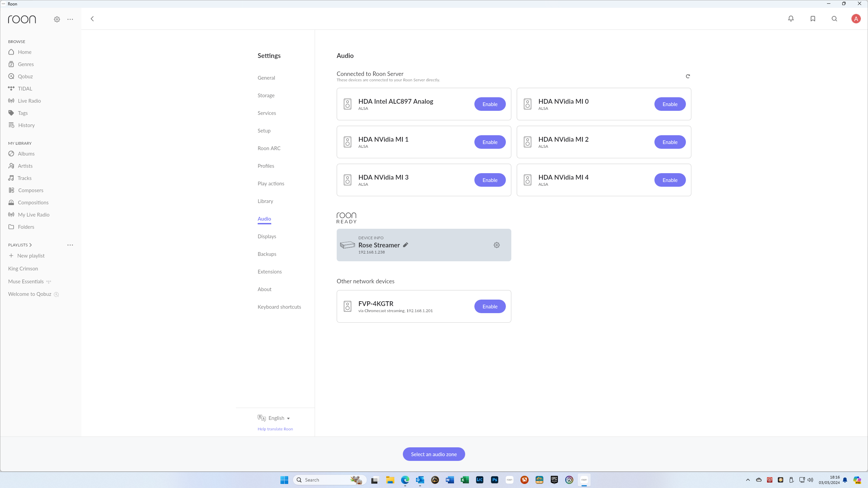Viewport: 868px width, 488px height.
Task: Open Photoshop from the taskbar
Action: (495, 480)
